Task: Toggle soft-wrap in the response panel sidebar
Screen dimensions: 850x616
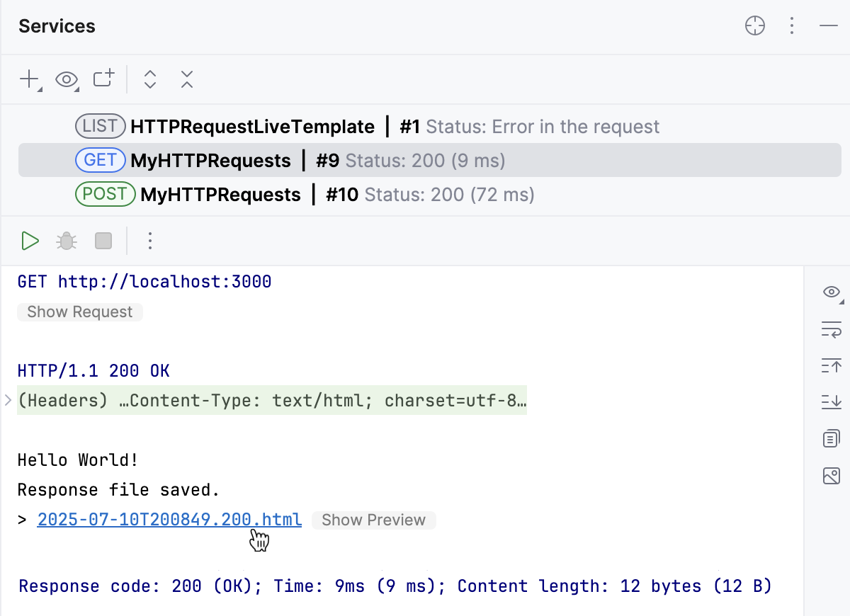Action: (x=831, y=330)
